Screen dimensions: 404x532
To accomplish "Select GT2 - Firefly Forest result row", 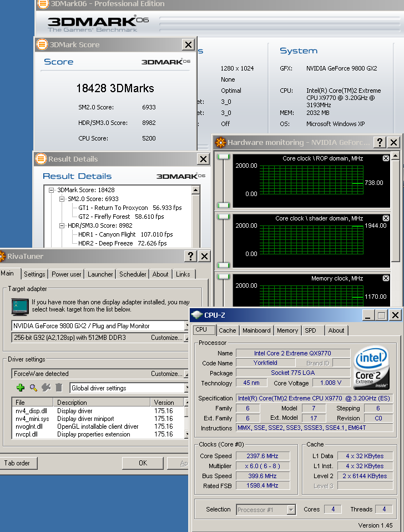I will coord(121,217).
